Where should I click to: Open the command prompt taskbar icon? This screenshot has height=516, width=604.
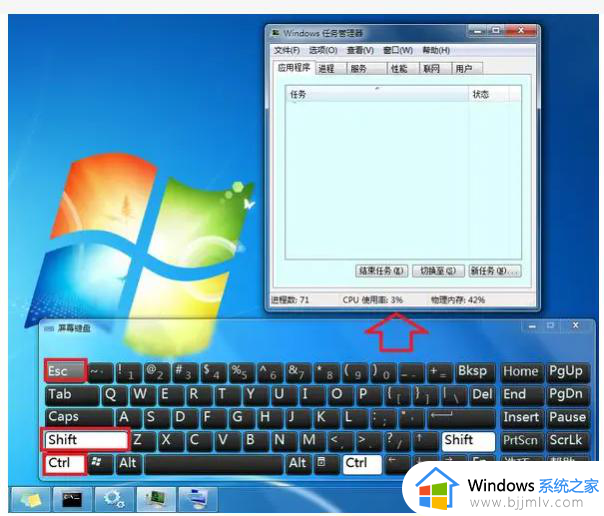[x=72, y=499]
